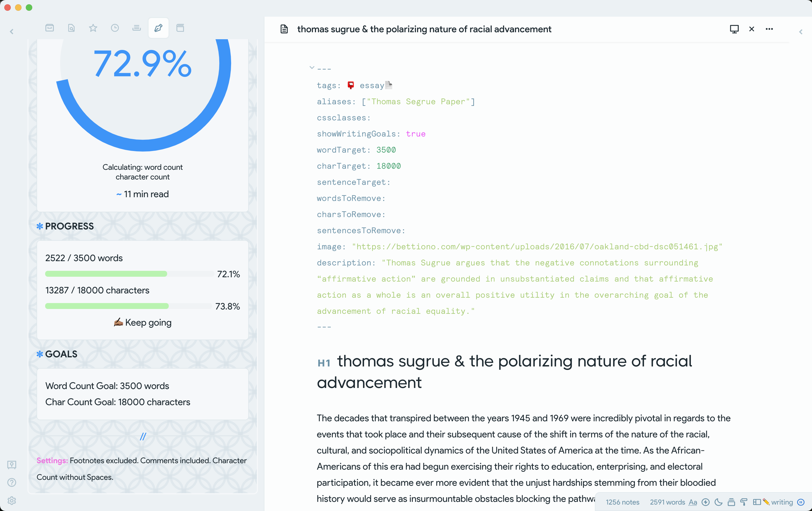Expand the right sidebar chevron
Image resolution: width=812 pixels, height=511 pixels.
(x=800, y=32)
